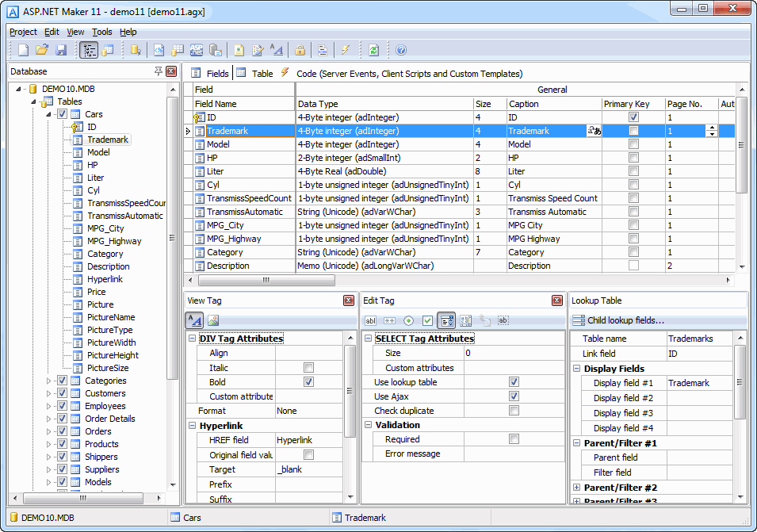Image resolution: width=757 pixels, height=532 pixels.
Task: Click Child lookup fields... button
Action: (x=618, y=320)
